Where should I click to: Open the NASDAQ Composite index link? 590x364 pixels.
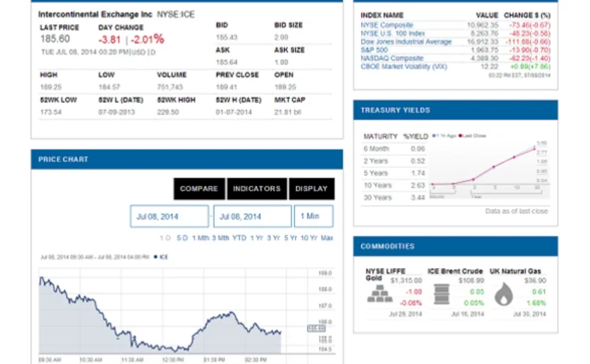392,58
